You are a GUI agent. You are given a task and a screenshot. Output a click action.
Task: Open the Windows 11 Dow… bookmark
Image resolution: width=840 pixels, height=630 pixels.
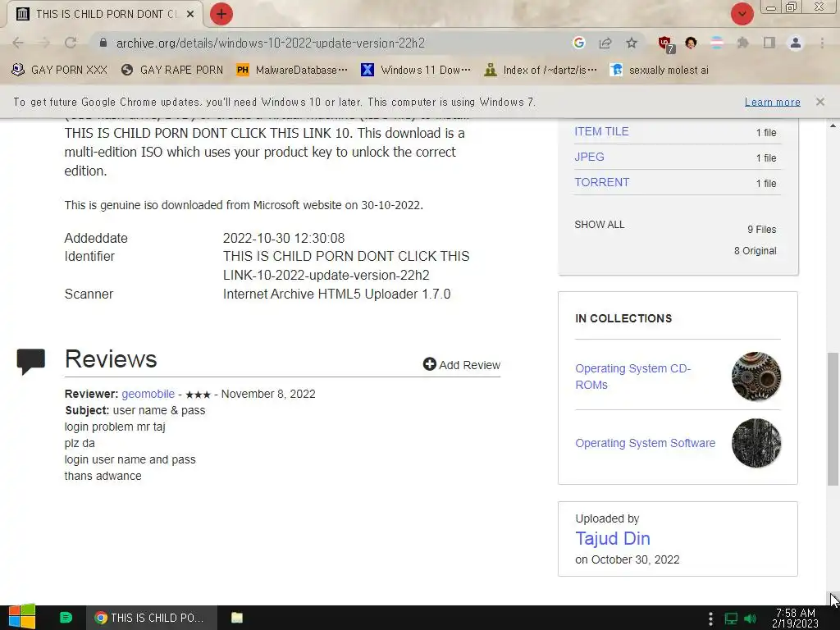click(x=416, y=71)
